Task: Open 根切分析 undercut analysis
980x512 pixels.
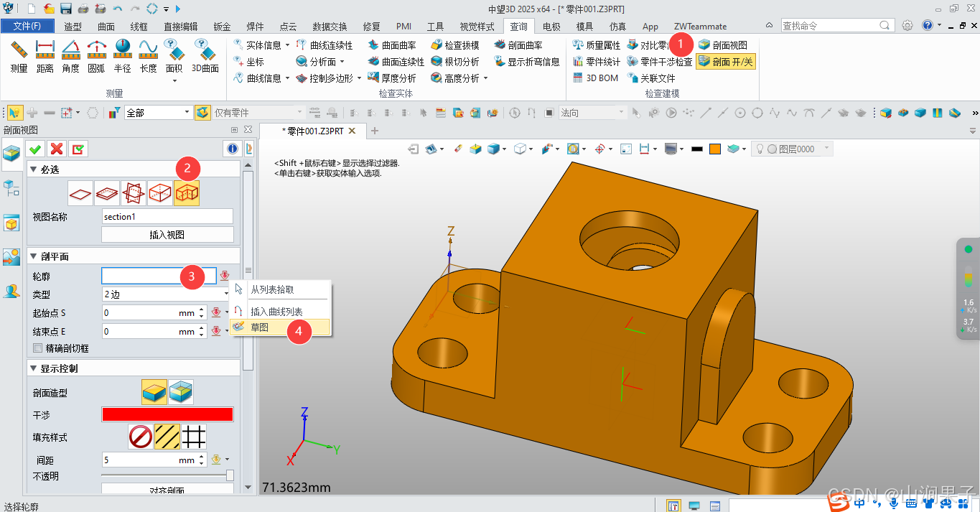Action: point(455,62)
